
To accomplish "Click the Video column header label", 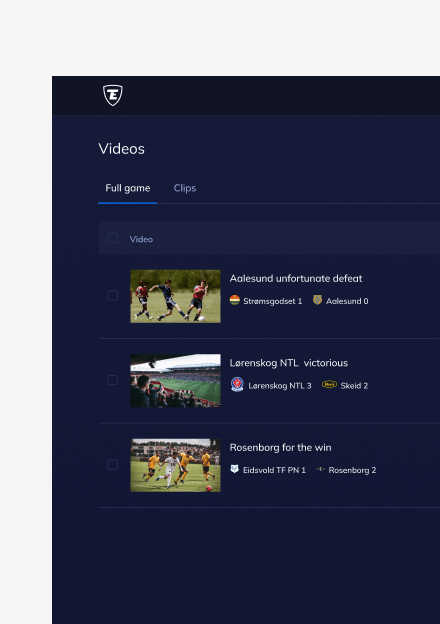I will coord(141,239).
